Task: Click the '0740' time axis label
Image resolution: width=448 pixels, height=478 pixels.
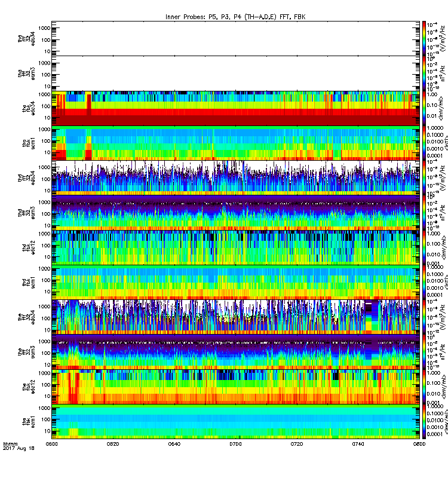Action: tap(358, 444)
